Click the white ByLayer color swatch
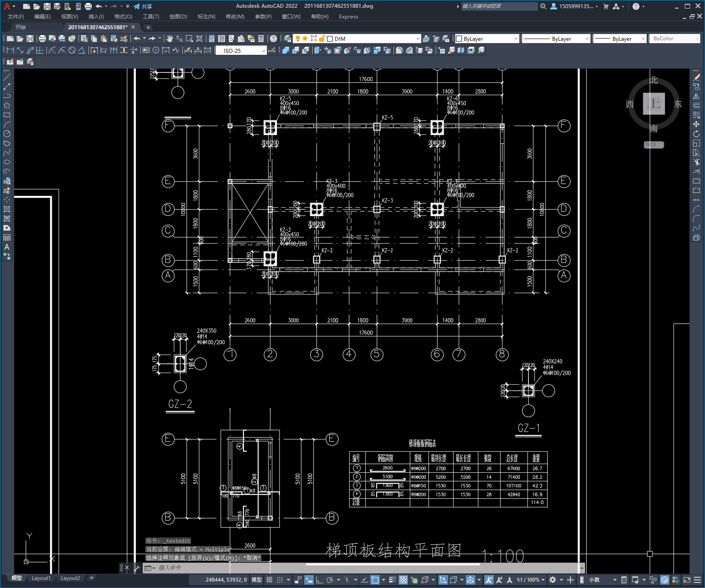The image size is (705, 588). click(x=459, y=39)
